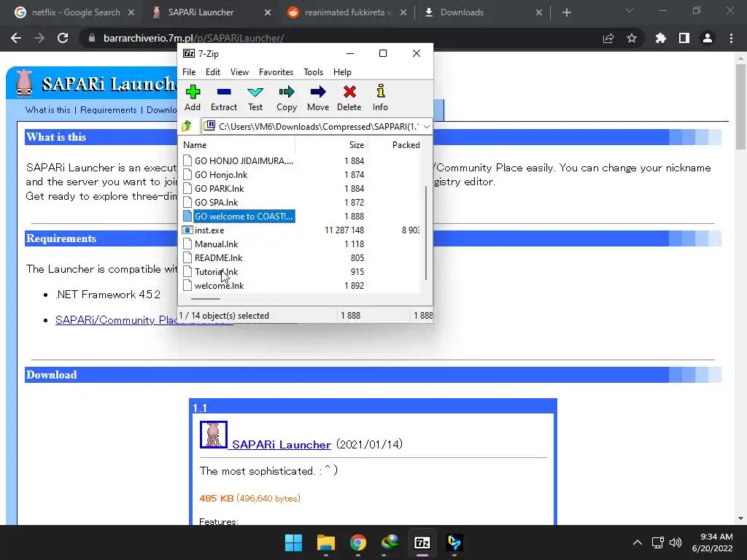Select the GO Honjo.lnk file
Viewport: 747px width, 560px height.
220,175
